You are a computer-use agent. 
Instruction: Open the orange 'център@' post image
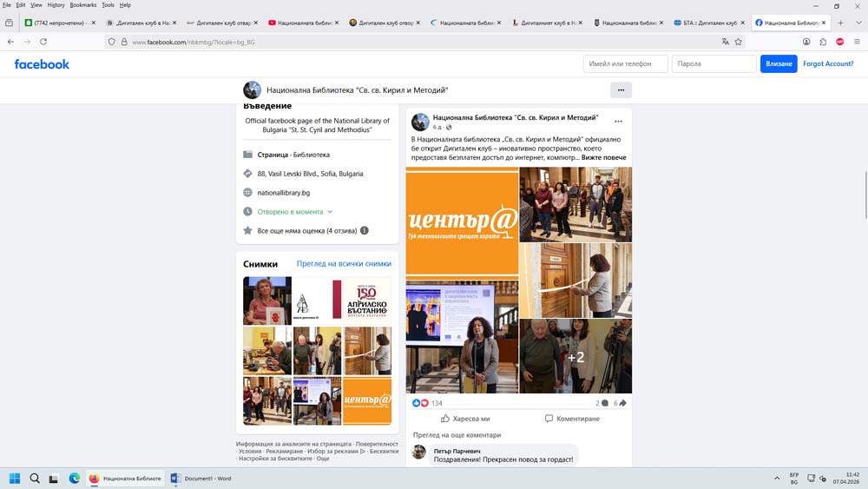coord(462,221)
